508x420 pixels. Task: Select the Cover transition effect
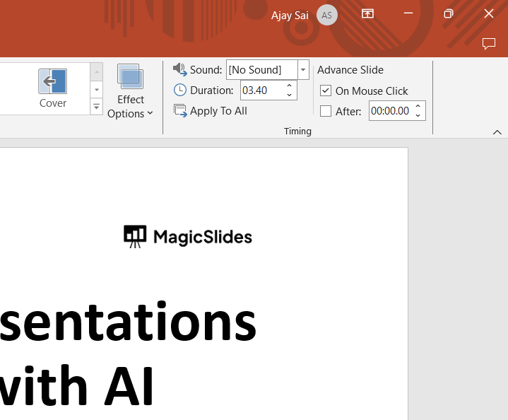(52, 88)
